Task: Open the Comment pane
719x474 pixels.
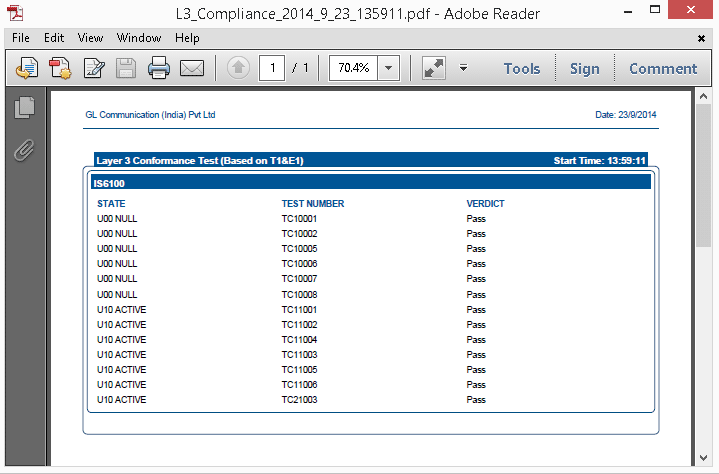Action: pos(663,69)
